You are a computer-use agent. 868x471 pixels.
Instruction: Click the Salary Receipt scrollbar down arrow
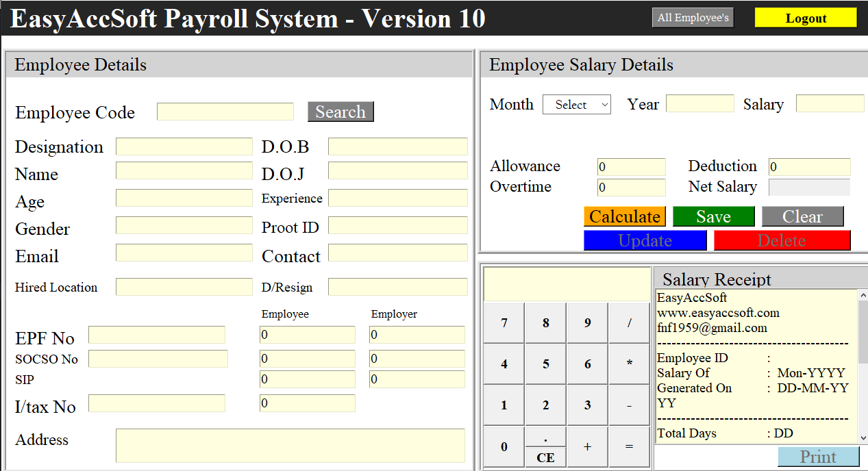click(863, 437)
